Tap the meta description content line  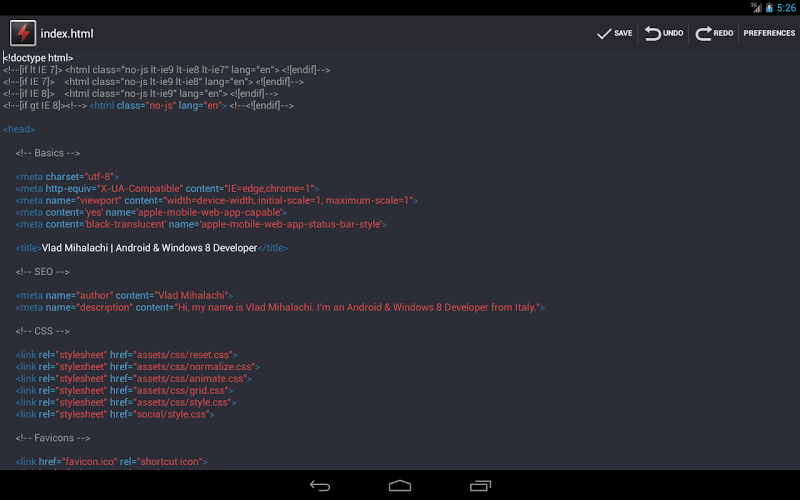(x=280, y=308)
